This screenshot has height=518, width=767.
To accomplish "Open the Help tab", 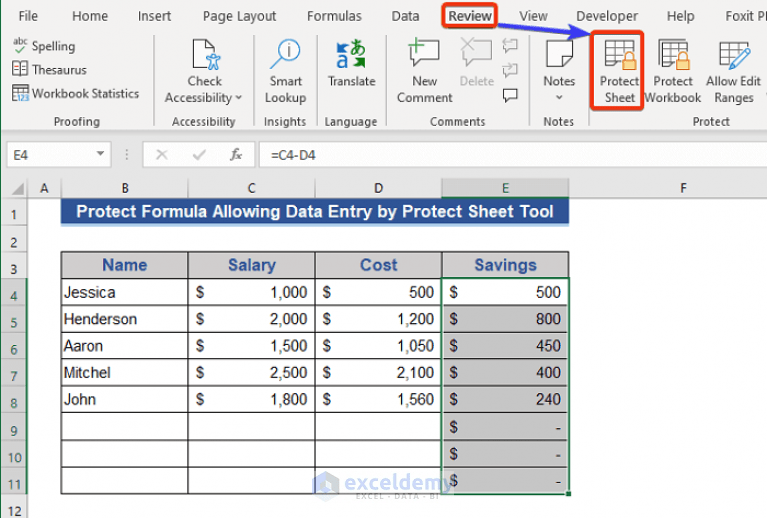I will point(680,16).
